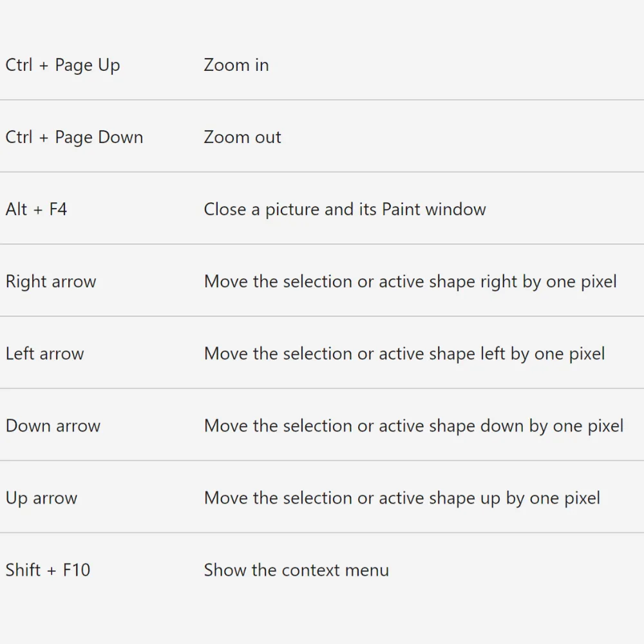644x644 pixels.
Task: Click the Down arrow shortcut text
Action: tap(53, 426)
